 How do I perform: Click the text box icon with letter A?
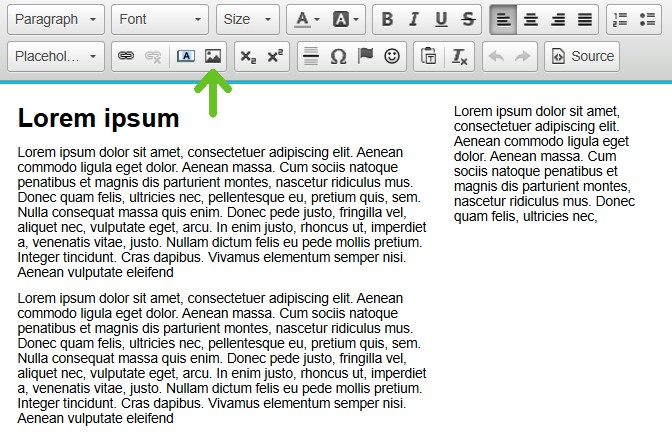[x=186, y=56]
